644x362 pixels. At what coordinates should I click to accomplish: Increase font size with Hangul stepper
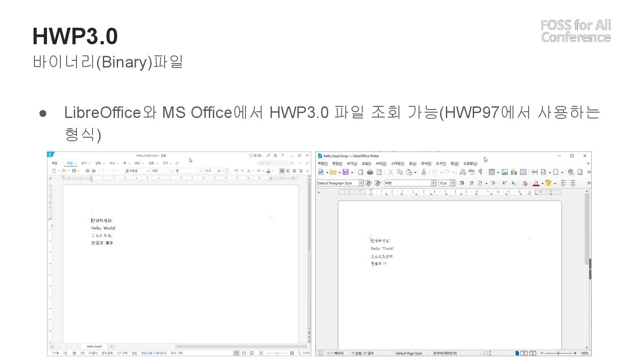227,169
